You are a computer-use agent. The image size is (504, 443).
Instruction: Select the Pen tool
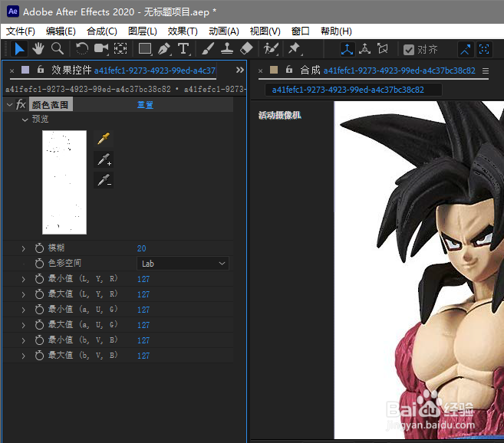click(164, 49)
